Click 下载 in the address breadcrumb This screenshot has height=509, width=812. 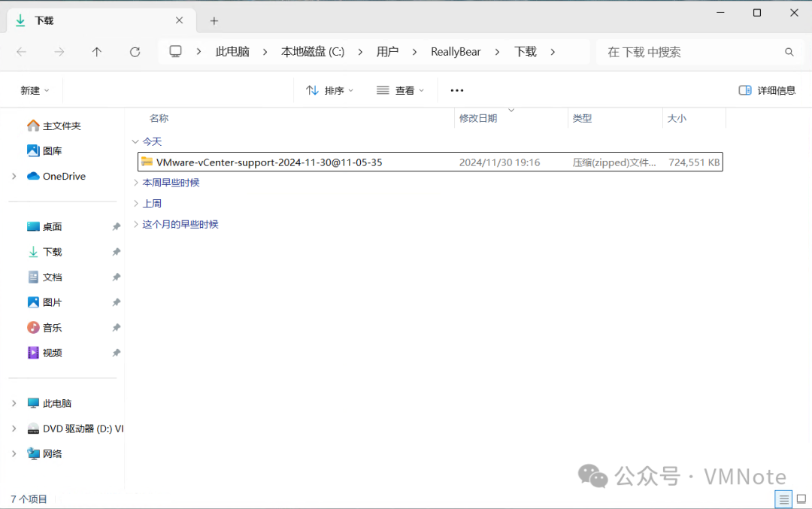[525, 52]
